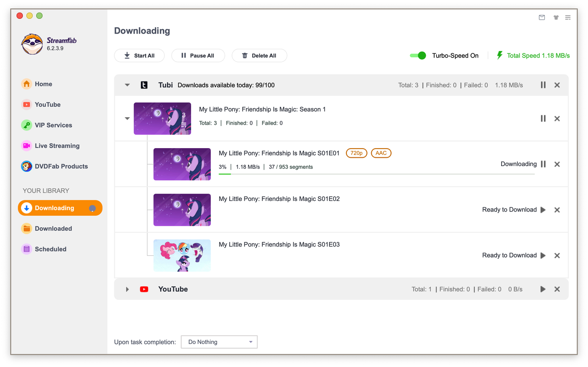The image size is (588, 367).
Task: Pause the Season 1 download set
Action: 543,119
